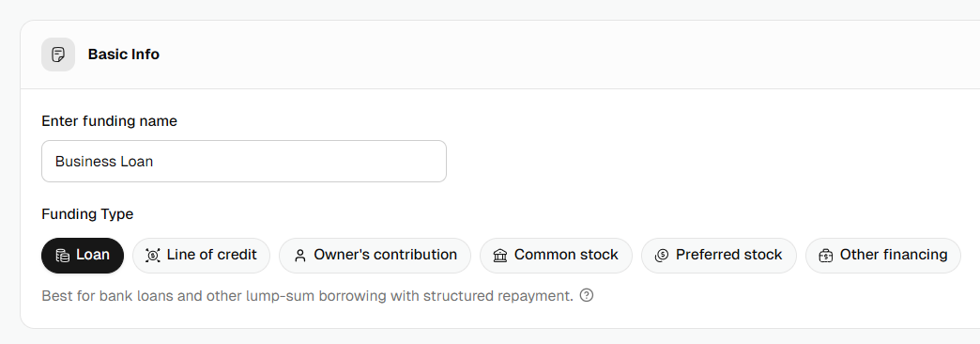Click the coin stack icon on Loan
The image size is (980, 344).
[63, 256]
